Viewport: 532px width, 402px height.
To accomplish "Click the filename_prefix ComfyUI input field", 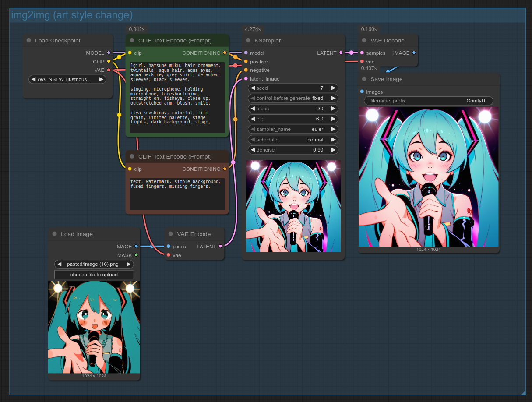I will (x=428, y=101).
